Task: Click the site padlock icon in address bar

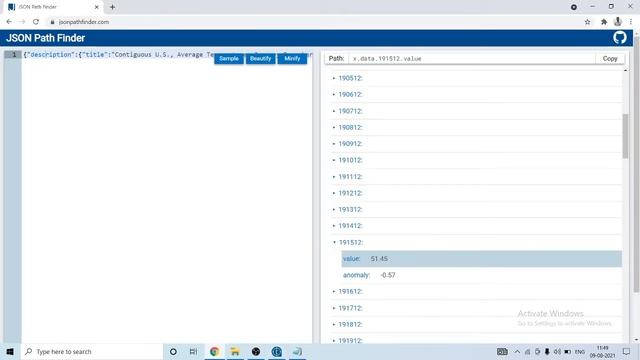Action: click(x=52, y=22)
